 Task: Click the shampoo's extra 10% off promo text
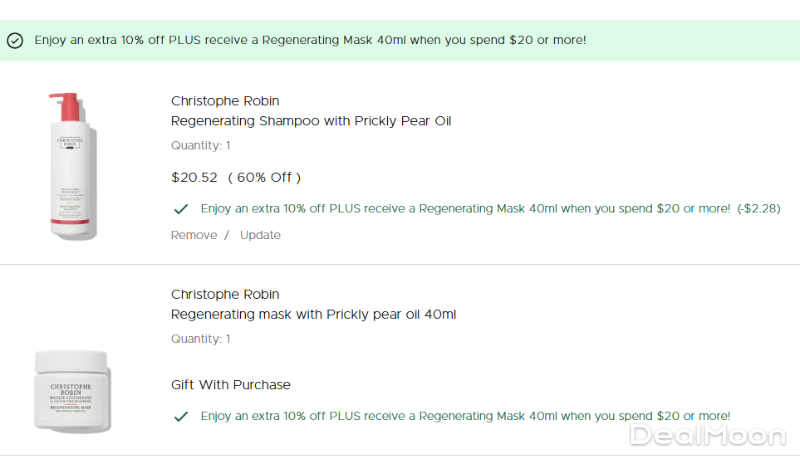coord(465,209)
